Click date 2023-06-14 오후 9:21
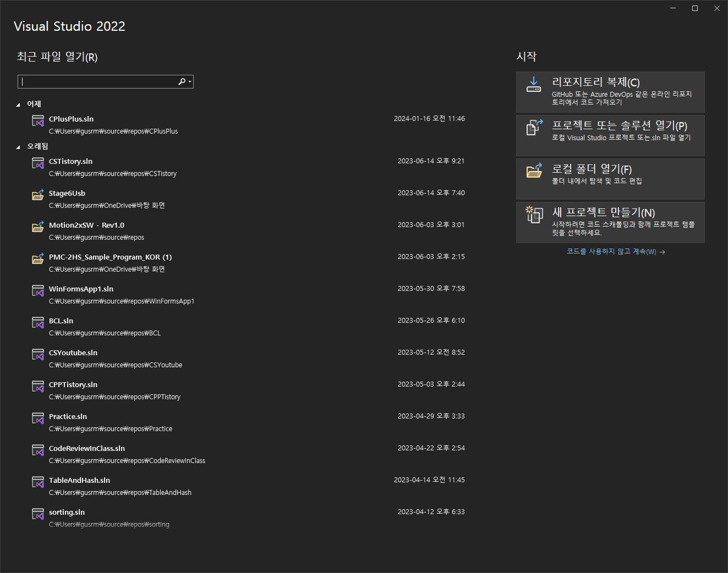 click(431, 161)
